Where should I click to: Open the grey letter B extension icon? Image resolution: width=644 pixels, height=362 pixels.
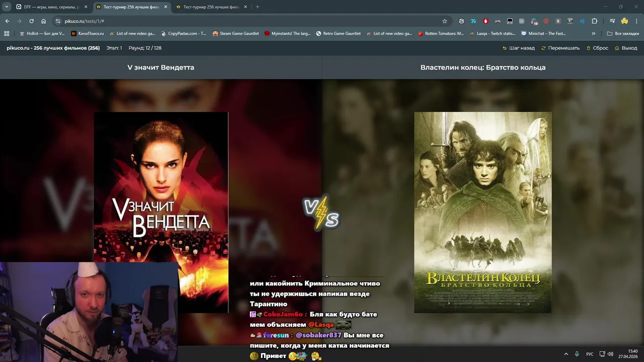point(558,21)
